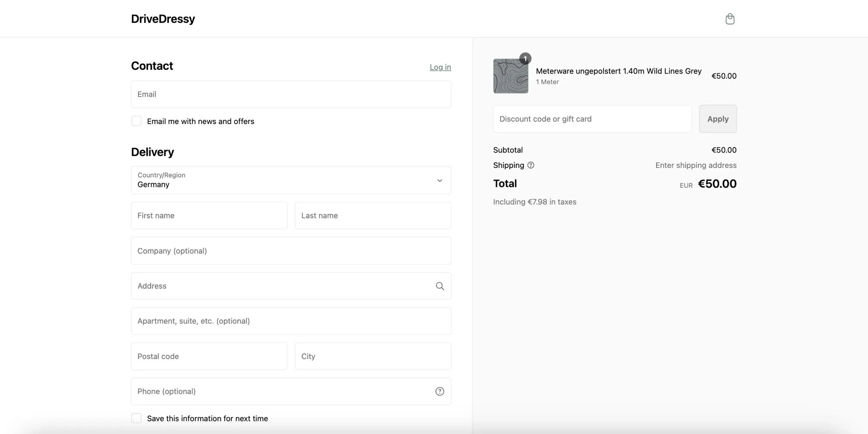The width and height of the screenshot is (868, 434).
Task: Focus the Company (optional) field
Action: click(x=291, y=251)
